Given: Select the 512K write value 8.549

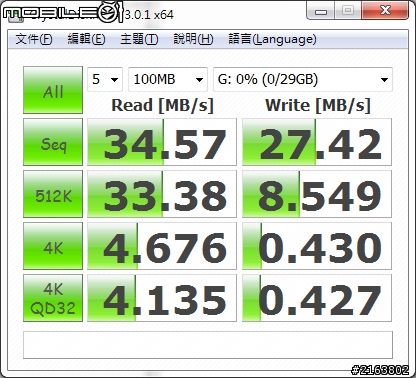Looking at the screenshot, I should point(317,194).
